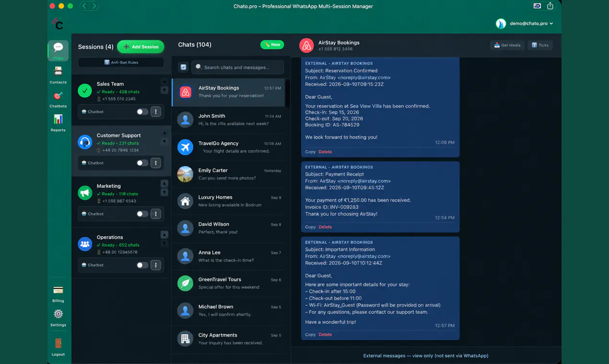Click the Luxury Homes house avatar
This screenshot has height=364, width=609.
pos(185,201)
